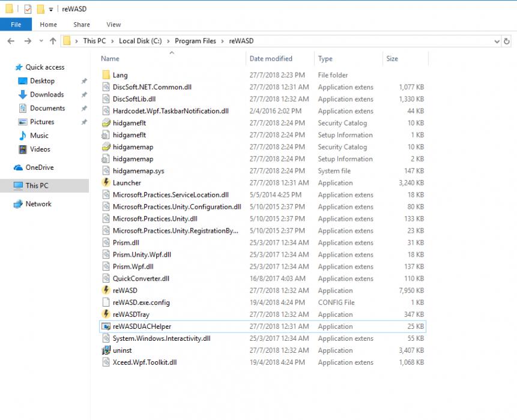Toggle the Properties checkmark in the quick access toolbar

click(28, 9)
